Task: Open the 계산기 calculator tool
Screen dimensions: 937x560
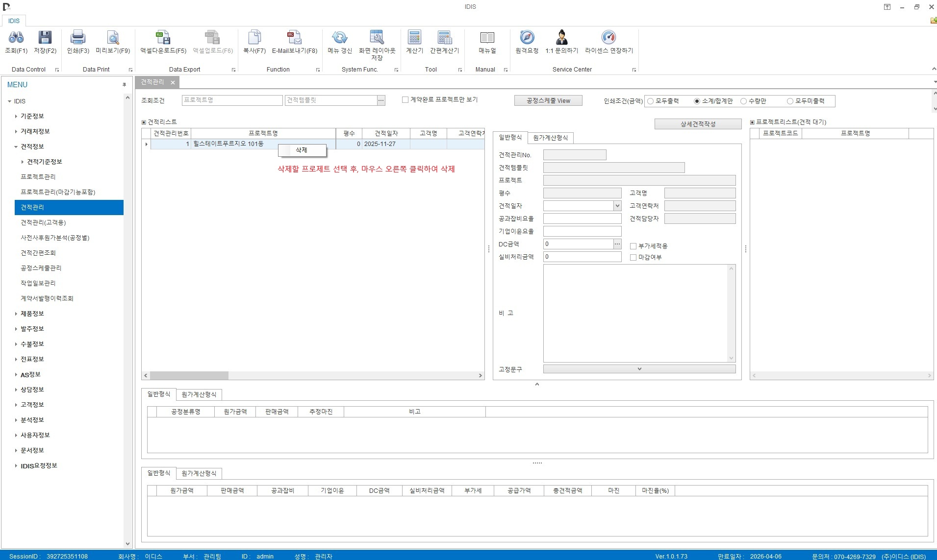Action: tap(414, 38)
